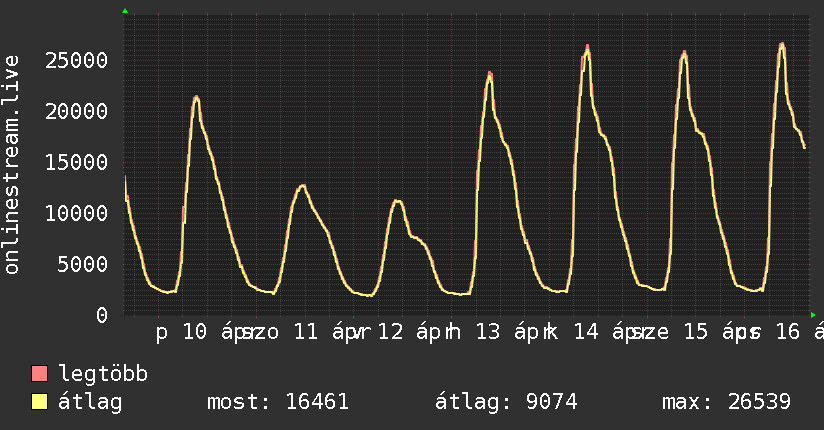Click the x-axis date label 14
This screenshot has width=824, height=430.
point(586,332)
